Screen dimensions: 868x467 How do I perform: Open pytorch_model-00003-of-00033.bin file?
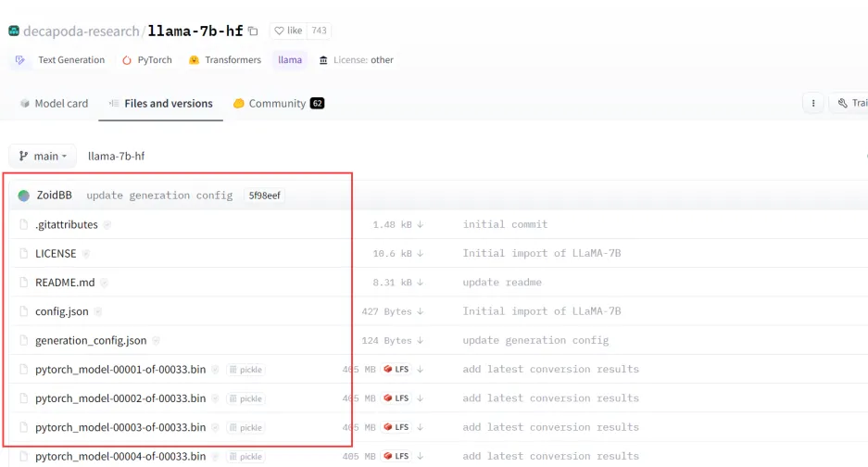(x=120, y=427)
